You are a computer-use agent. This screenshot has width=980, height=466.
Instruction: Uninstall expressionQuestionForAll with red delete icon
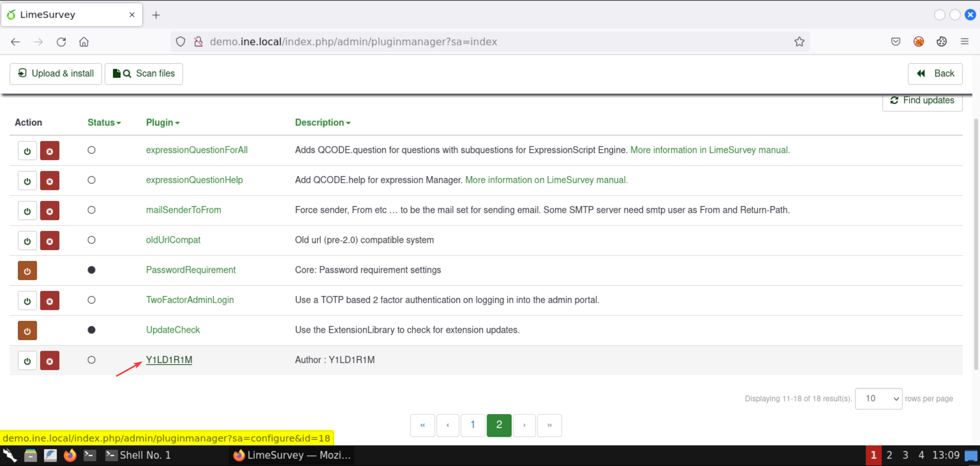click(50, 151)
